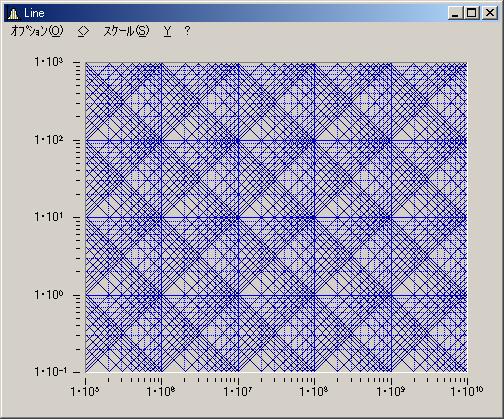
Task: Click the Line window title text
Action: point(34,13)
